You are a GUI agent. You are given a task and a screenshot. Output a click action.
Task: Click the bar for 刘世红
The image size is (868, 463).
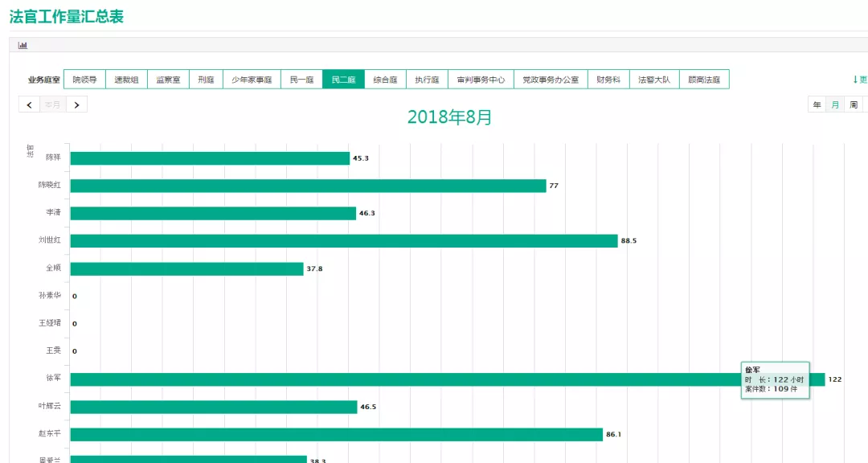(x=344, y=241)
